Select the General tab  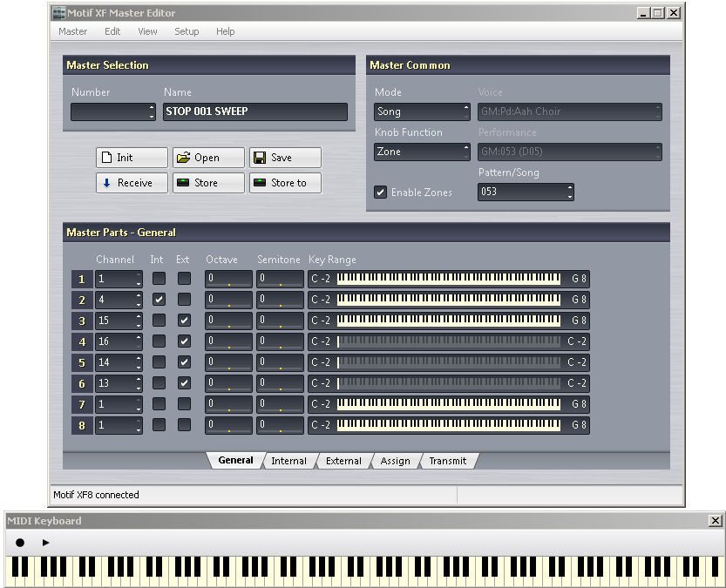[x=235, y=460]
